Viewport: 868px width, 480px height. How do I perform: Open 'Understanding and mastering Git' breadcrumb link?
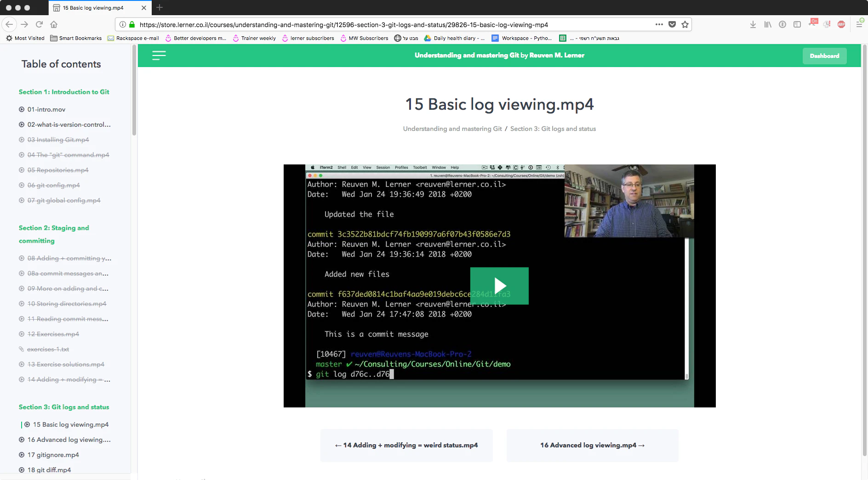tap(452, 129)
